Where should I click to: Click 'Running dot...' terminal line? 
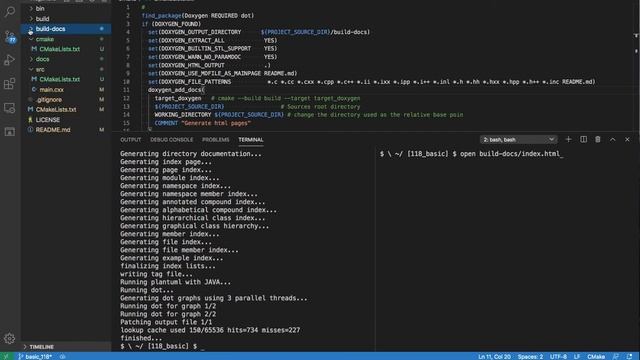(x=147, y=290)
